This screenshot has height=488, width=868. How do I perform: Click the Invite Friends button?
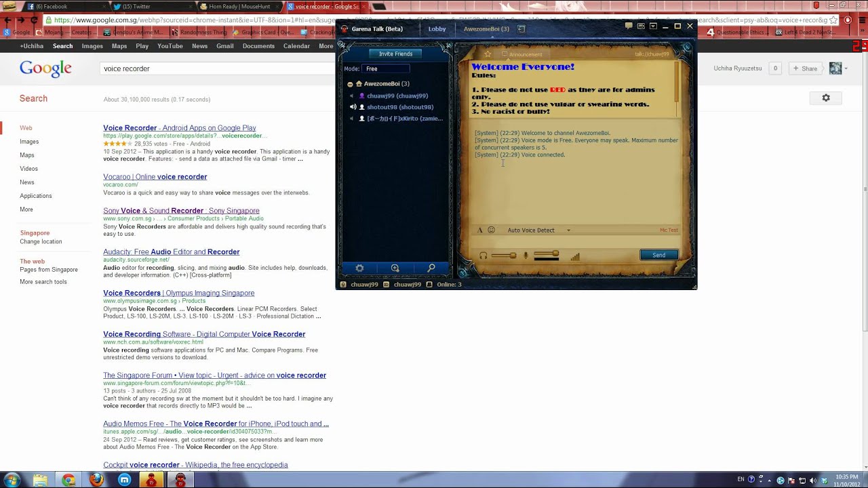click(x=395, y=54)
